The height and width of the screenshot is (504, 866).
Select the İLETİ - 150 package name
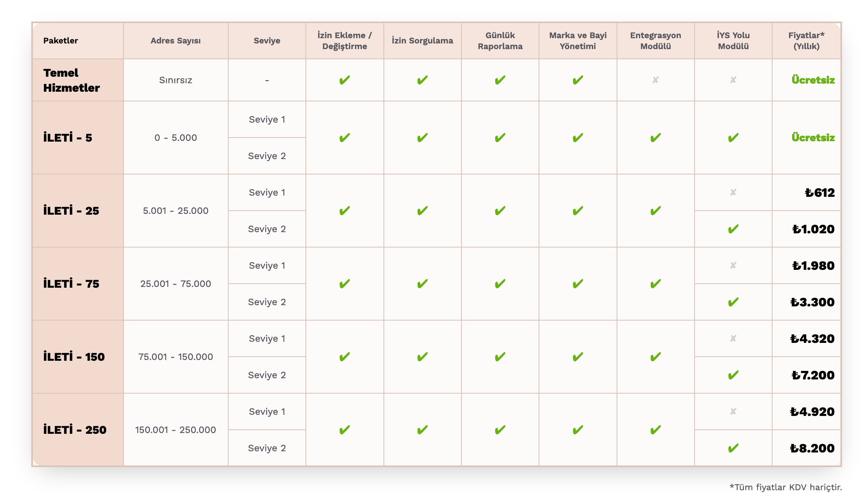74,357
